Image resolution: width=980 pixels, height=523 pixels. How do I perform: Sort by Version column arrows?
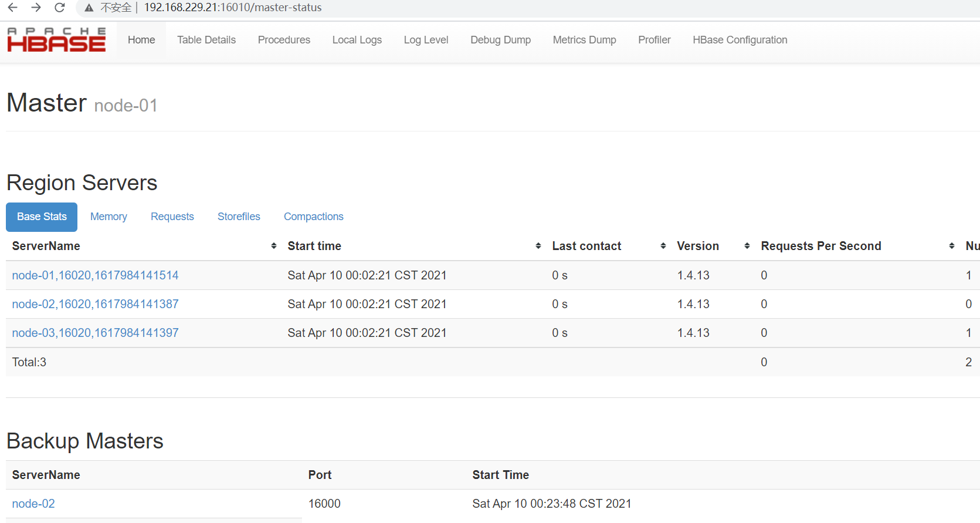click(x=747, y=246)
